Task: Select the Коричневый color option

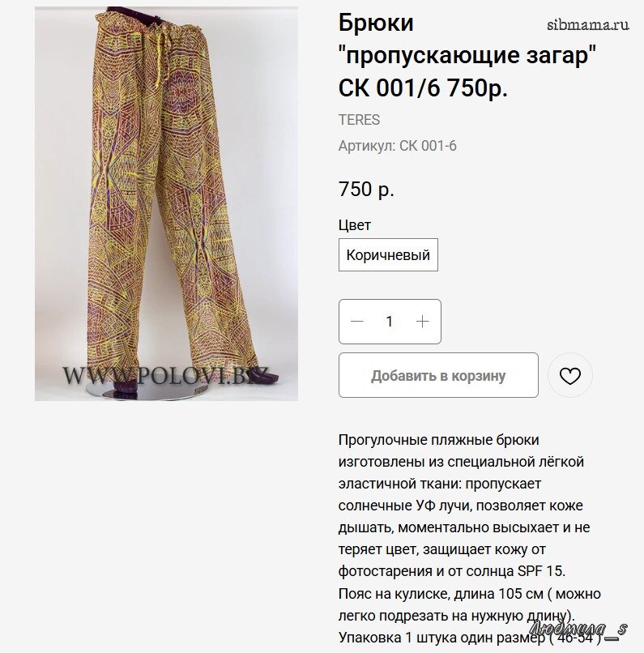Action: 388,254
